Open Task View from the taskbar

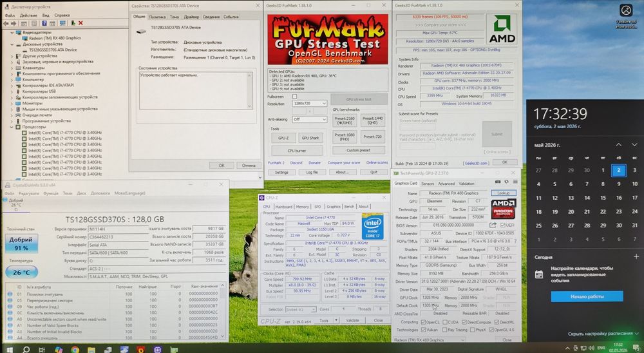tap(42, 350)
